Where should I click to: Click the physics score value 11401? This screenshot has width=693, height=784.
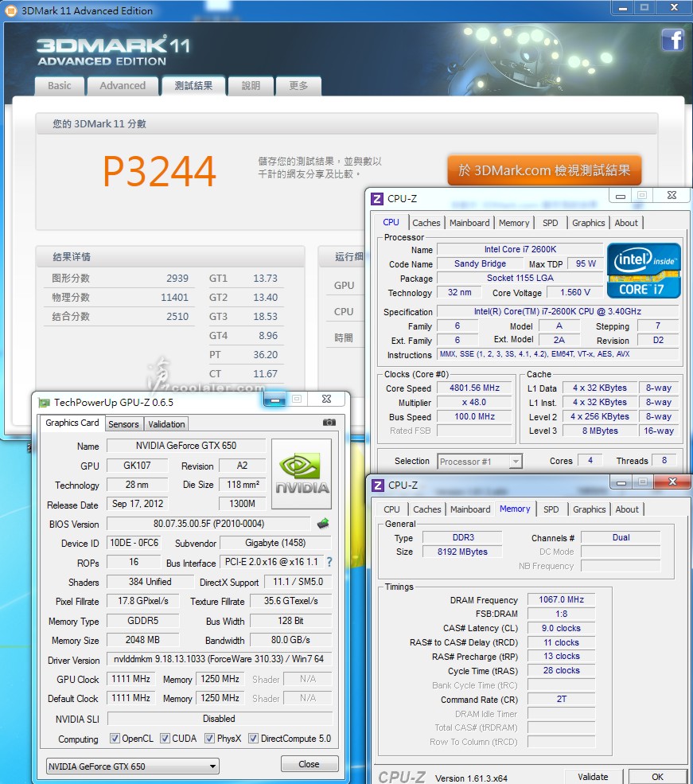pyautogui.click(x=174, y=298)
